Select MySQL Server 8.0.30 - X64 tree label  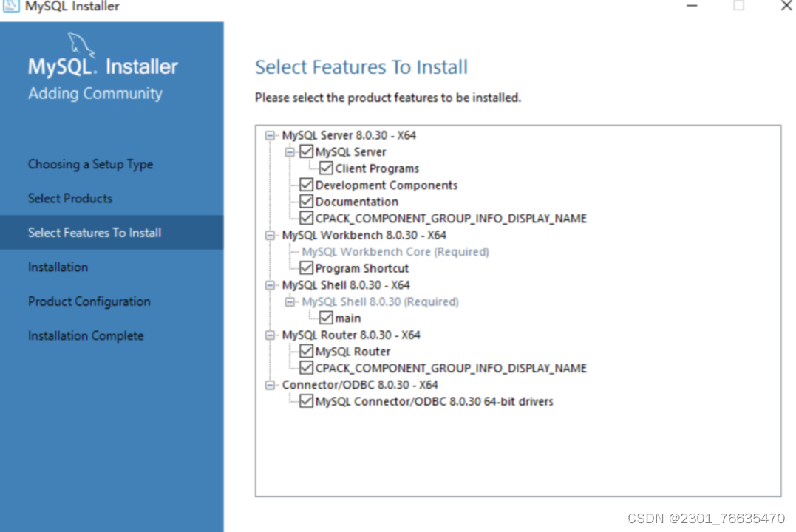pyautogui.click(x=349, y=135)
